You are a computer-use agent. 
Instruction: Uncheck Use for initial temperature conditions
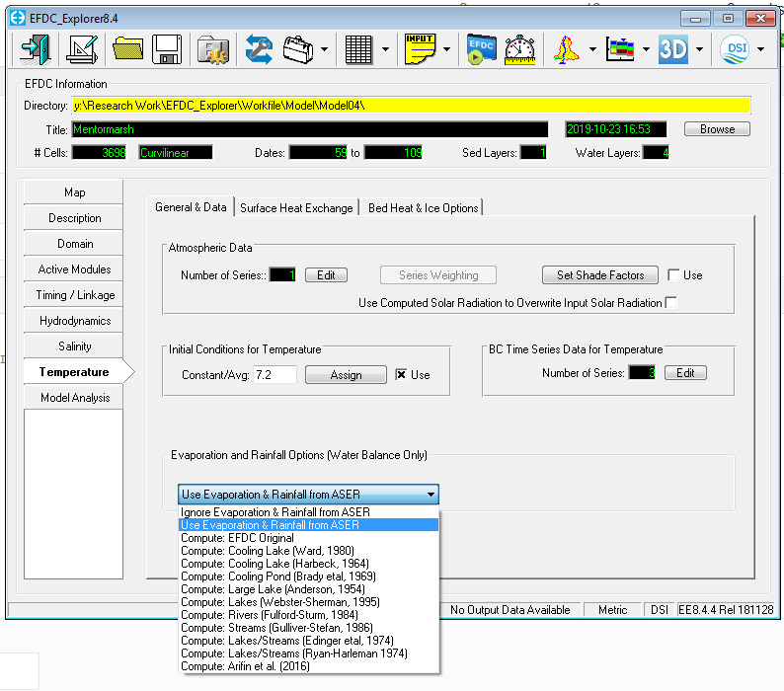point(401,374)
